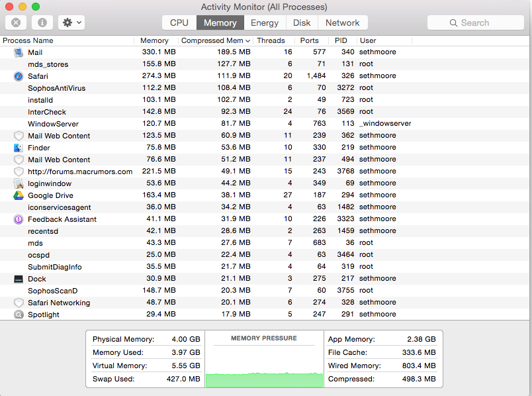The height and width of the screenshot is (396, 532).
Task: Click the App Memory 2.38 GB value
Action: (421, 339)
